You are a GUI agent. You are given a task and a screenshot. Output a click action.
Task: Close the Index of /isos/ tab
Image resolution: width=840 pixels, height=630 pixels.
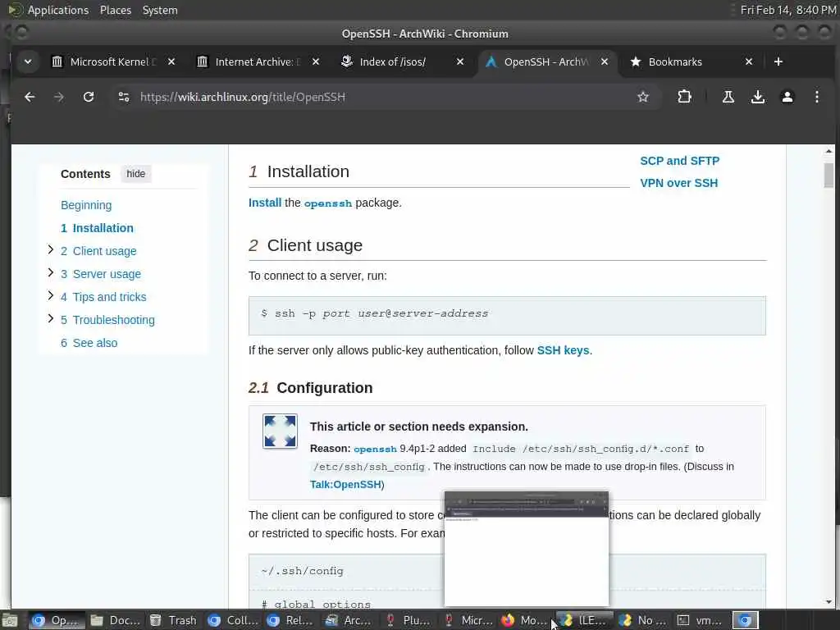[x=460, y=62]
